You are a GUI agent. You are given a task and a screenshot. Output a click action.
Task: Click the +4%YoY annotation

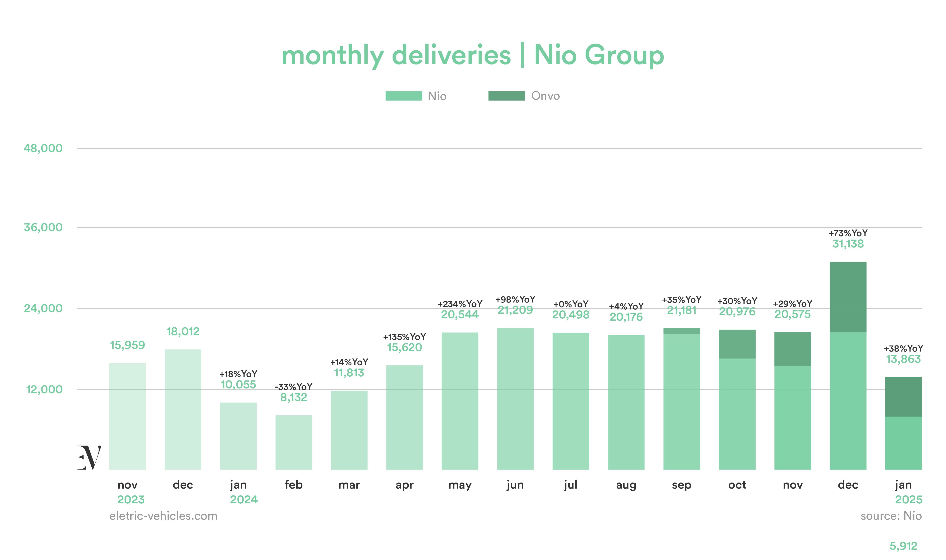pyautogui.click(x=626, y=306)
